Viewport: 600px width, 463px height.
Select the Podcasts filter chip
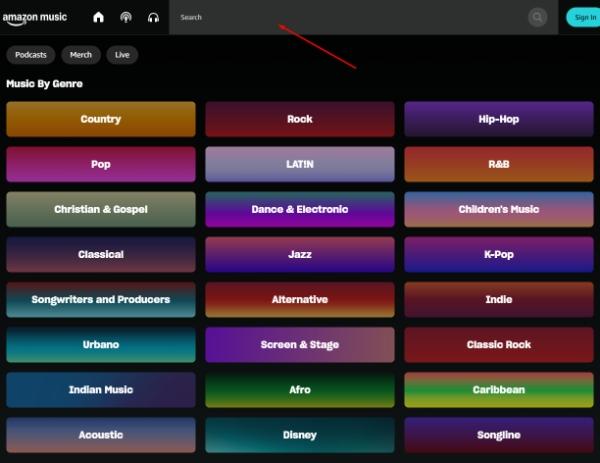tap(31, 55)
